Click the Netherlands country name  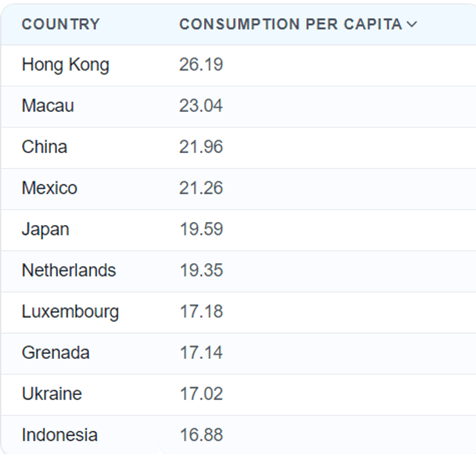pos(69,271)
